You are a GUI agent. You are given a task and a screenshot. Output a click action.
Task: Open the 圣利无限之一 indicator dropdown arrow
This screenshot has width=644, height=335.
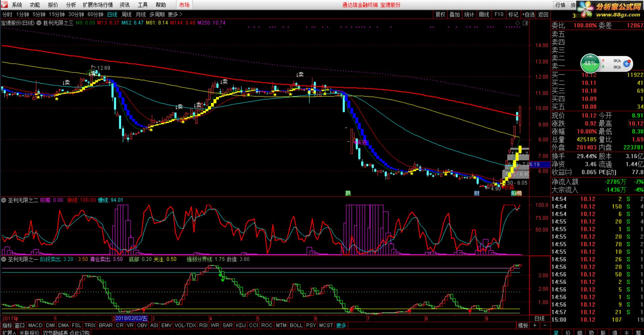[x=4, y=259]
